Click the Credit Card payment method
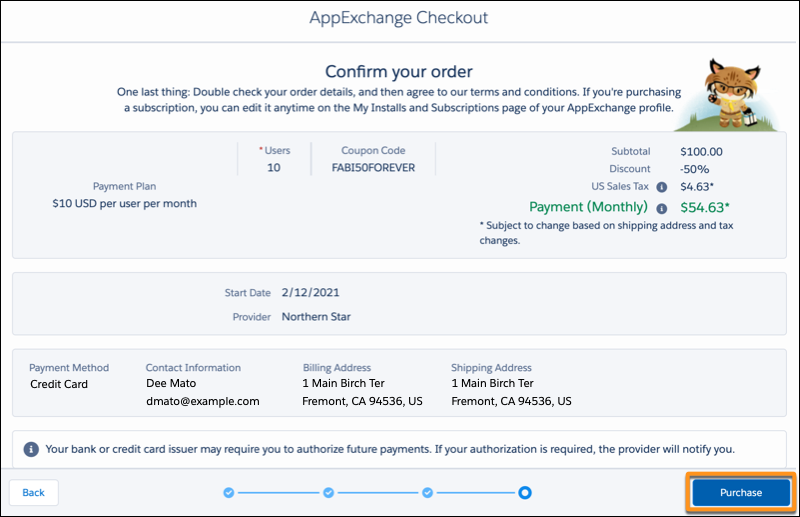Viewport: 800px width, 517px height. pos(60,384)
